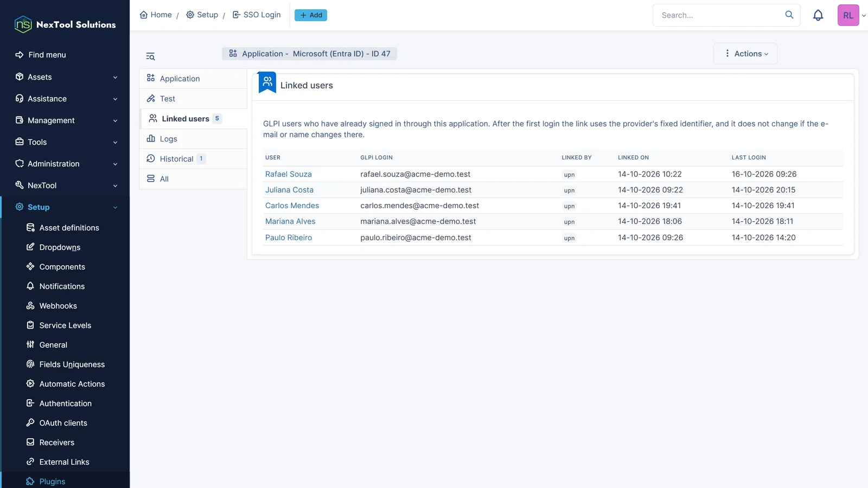Open the All tab
Image resolution: width=868 pixels, height=488 pixels.
(x=193, y=179)
